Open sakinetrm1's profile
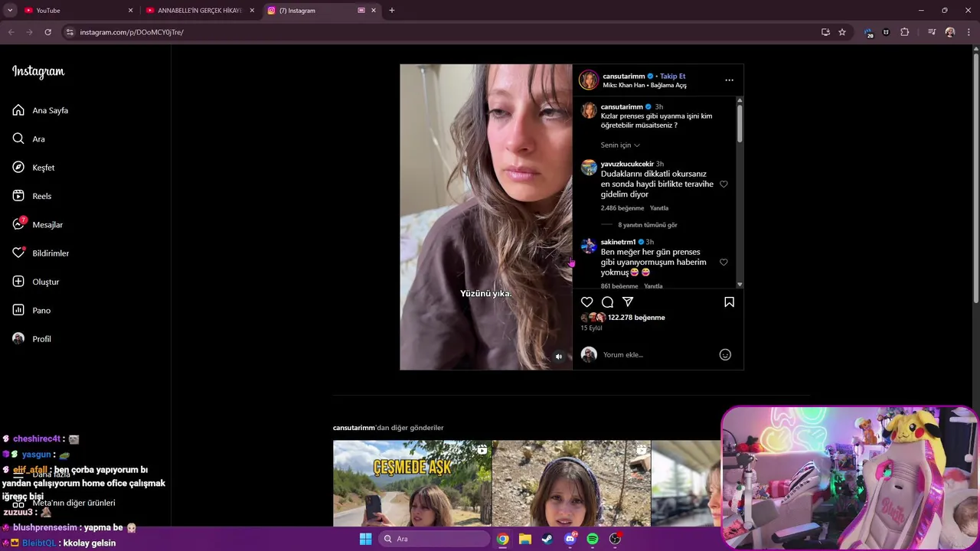Image resolution: width=980 pixels, height=551 pixels. 618,242
